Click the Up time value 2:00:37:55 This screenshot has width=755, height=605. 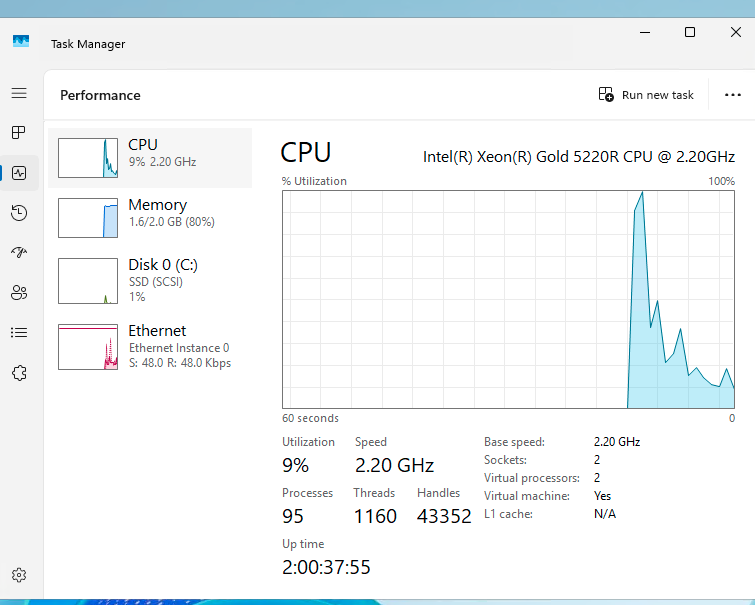(x=326, y=567)
